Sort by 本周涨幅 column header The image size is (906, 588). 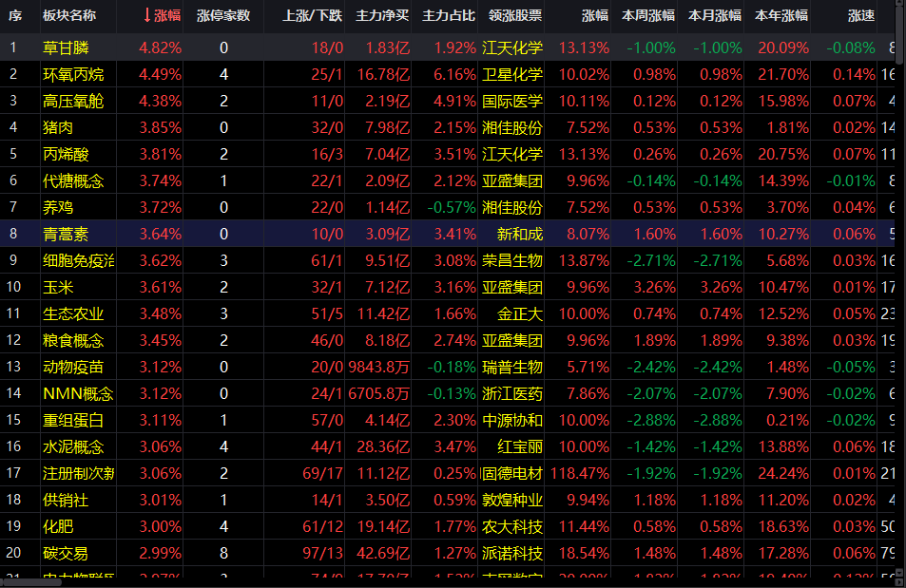click(647, 15)
